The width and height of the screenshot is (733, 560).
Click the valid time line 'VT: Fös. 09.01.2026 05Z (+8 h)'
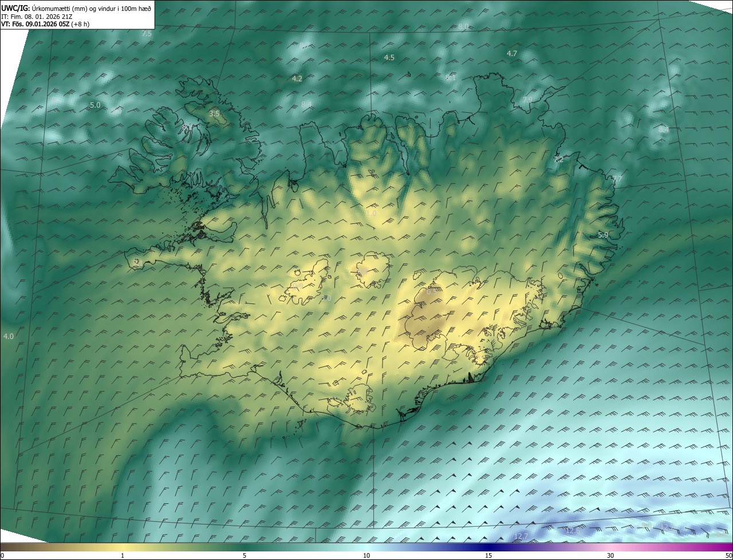click(45, 24)
